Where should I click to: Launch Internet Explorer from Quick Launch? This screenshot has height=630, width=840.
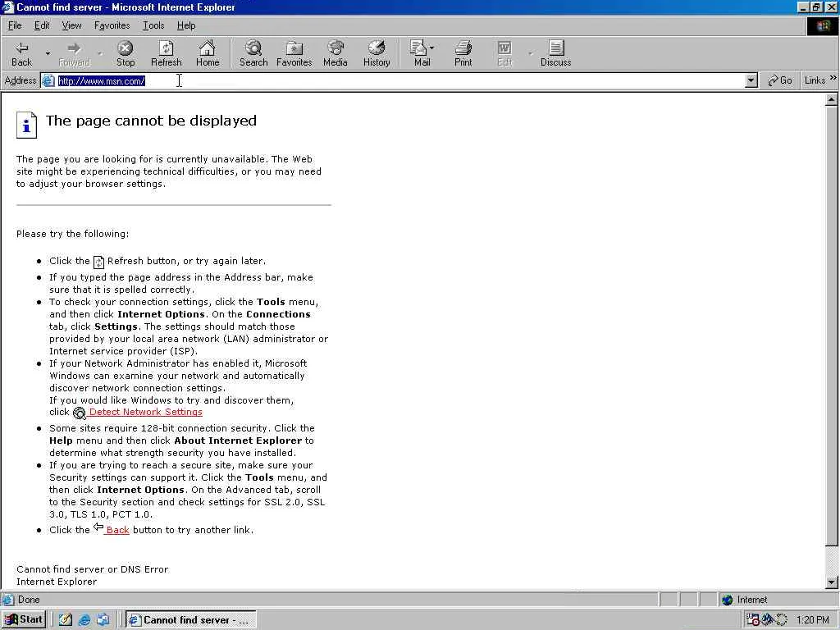pyautogui.click(x=84, y=620)
